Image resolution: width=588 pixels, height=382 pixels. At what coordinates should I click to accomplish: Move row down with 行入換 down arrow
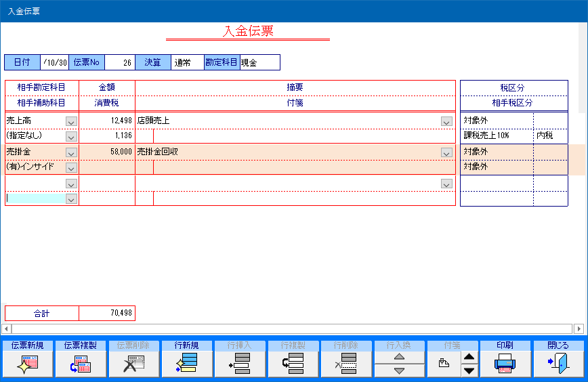(400, 370)
